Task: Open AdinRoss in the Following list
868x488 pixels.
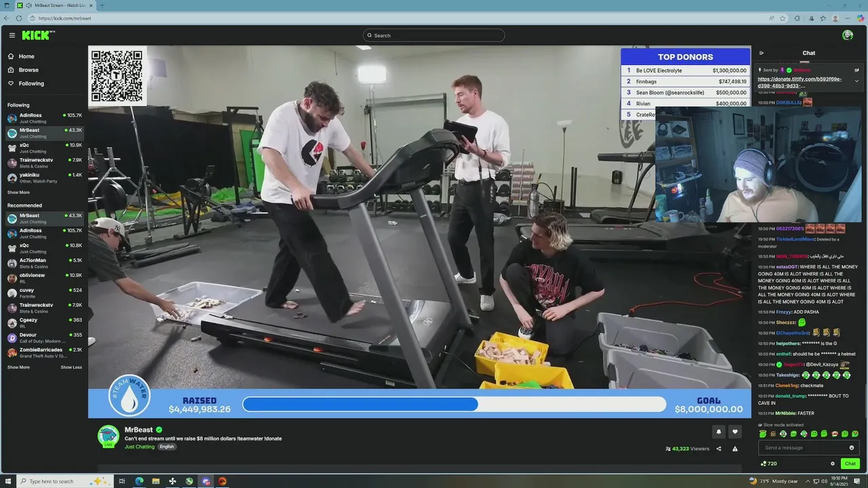Action: [45, 118]
